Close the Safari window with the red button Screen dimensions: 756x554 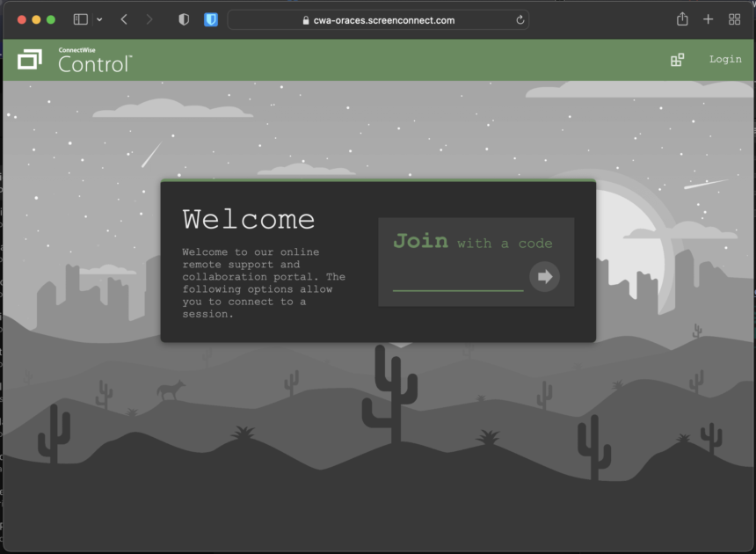[22, 19]
